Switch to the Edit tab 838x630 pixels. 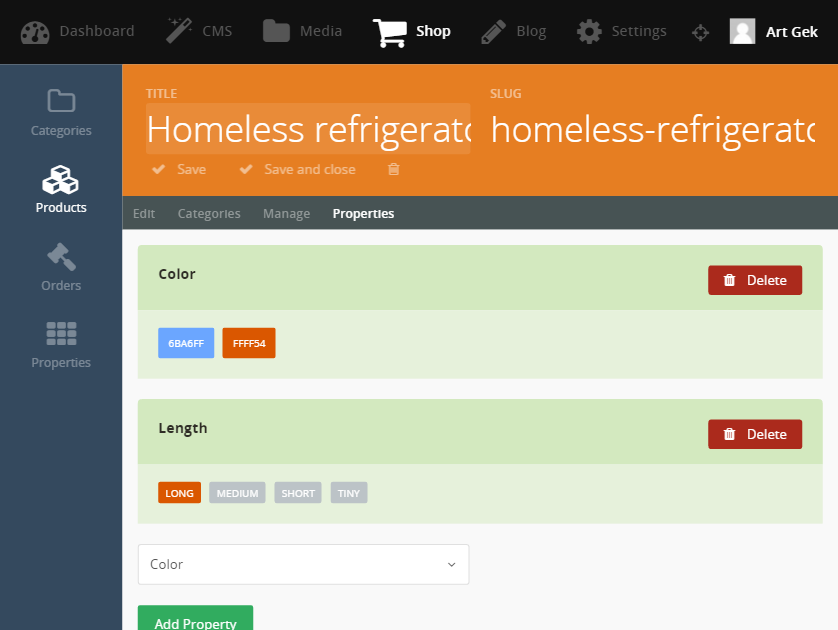pos(144,213)
